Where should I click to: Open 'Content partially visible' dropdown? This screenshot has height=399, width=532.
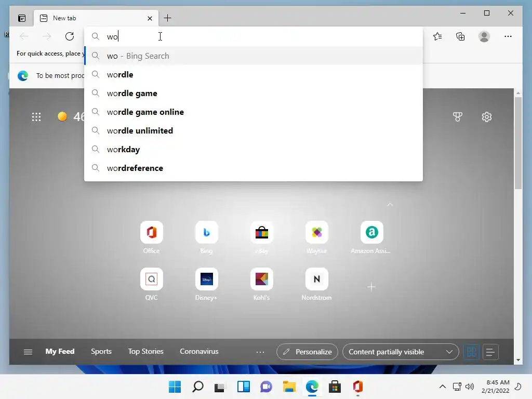[401, 352]
